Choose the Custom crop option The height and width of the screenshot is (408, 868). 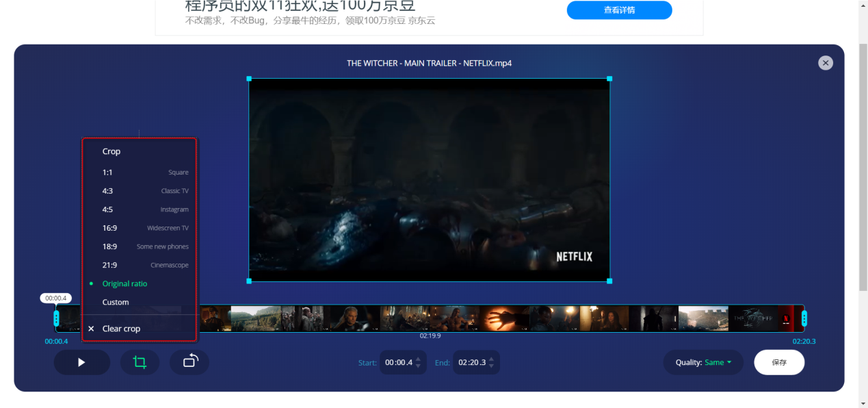click(x=140, y=302)
